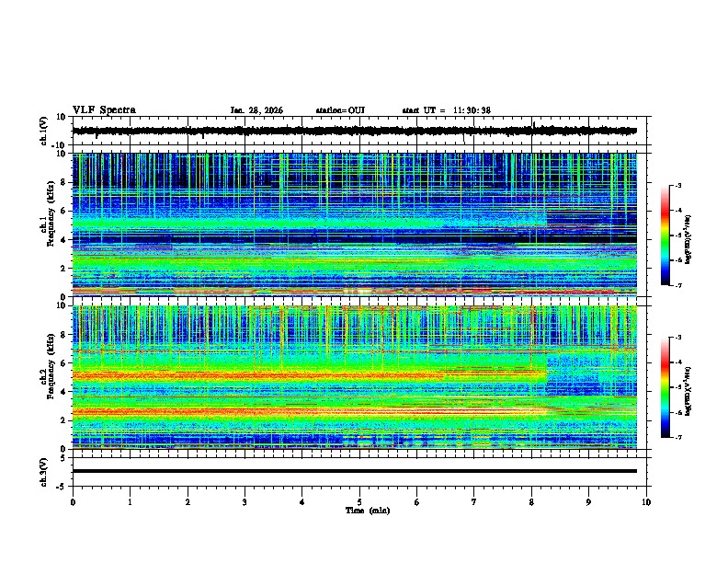Click the ch.2 spectrogram color scale bar

tap(665, 387)
